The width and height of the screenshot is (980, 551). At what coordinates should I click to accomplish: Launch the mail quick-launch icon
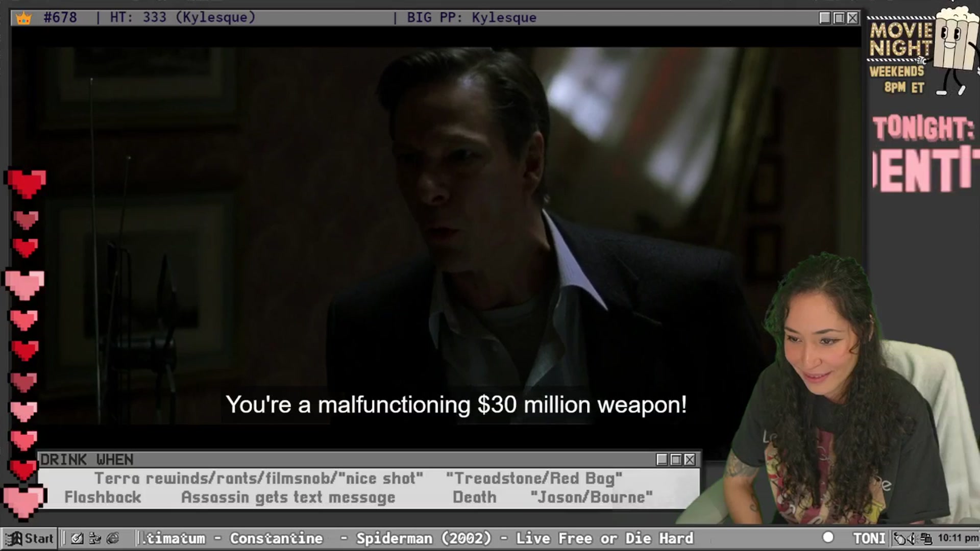(77, 538)
